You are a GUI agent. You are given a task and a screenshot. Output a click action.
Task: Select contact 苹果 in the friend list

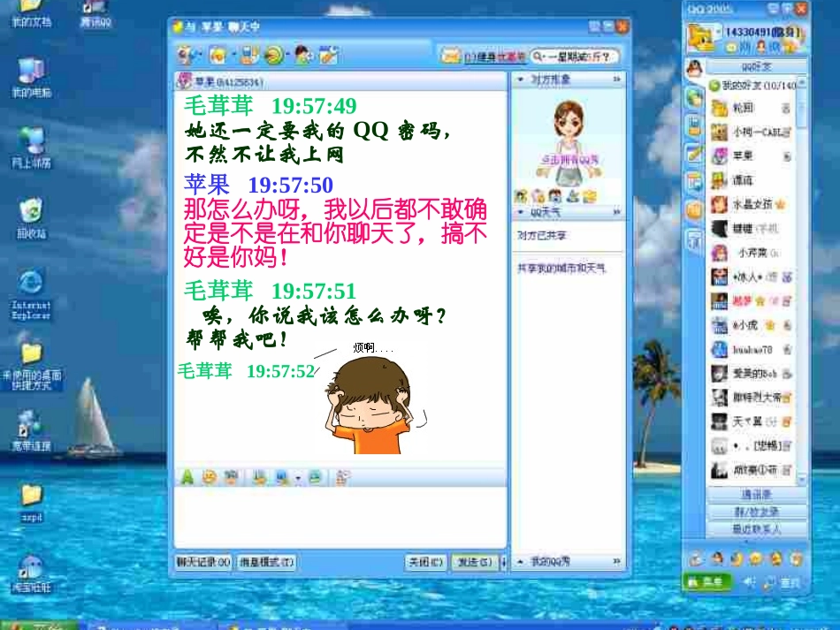click(x=751, y=156)
